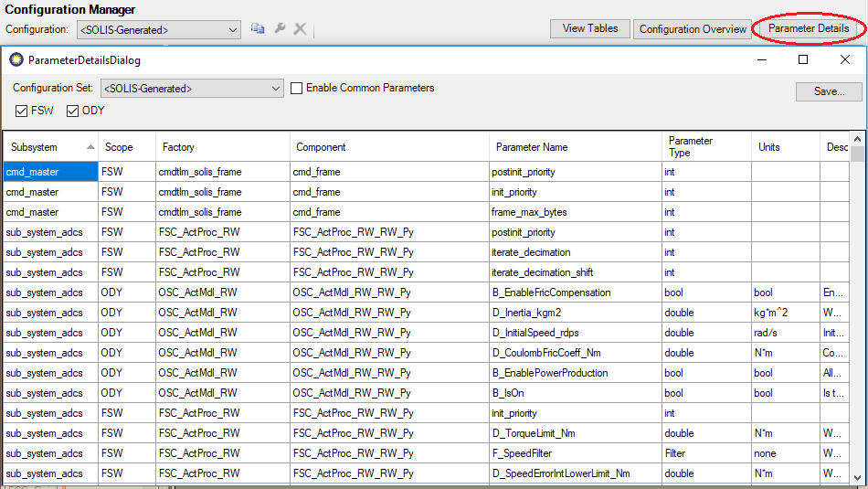Enable Common Parameters checkbox
Viewport: 868px width, 489px height.
[297, 89]
